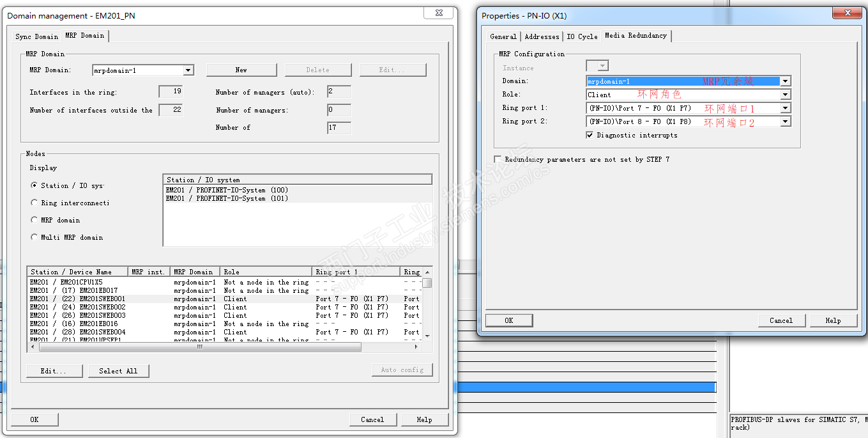Image resolution: width=868 pixels, height=438 pixels.
Task: Select the Media Redundancy tab
Action: click(636, 36)
